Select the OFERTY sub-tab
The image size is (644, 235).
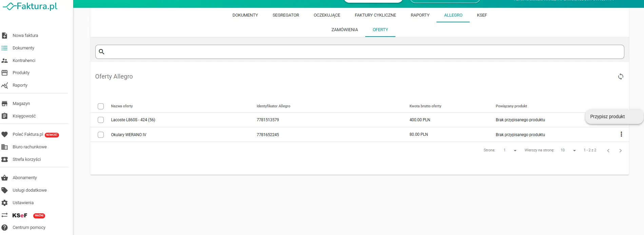380,30
